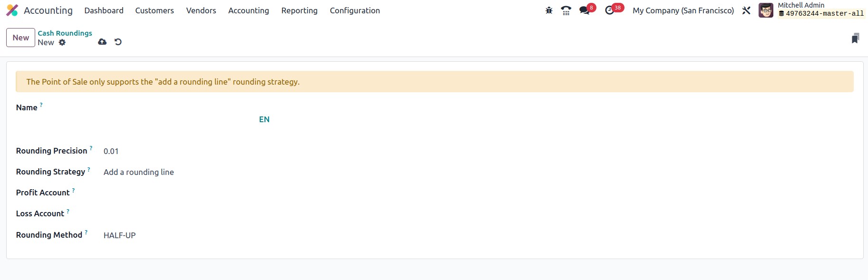
Task: Open the gear actions menu
Action: pyautogui.click(x=62, y=42)
